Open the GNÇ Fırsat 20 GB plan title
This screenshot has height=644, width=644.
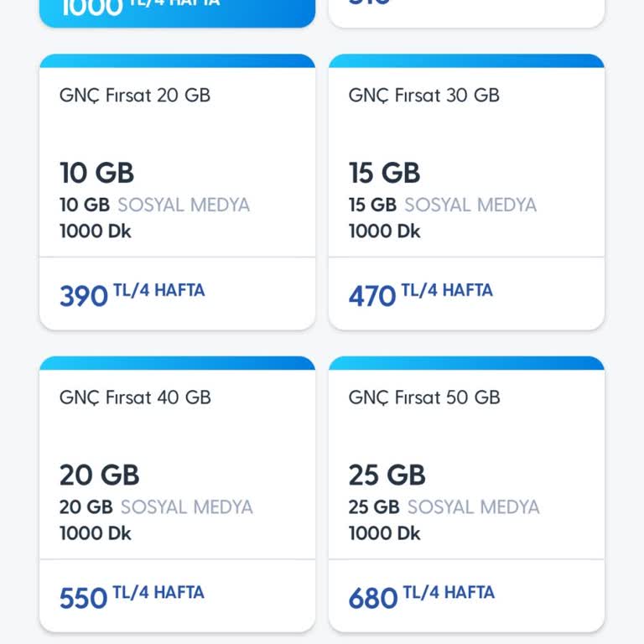coord(135,95)
